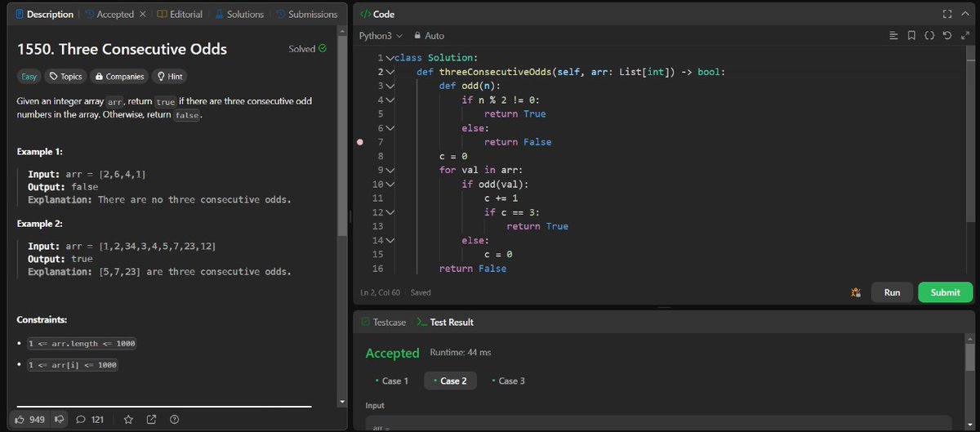Click the 'return False' code on line 16

473,269
